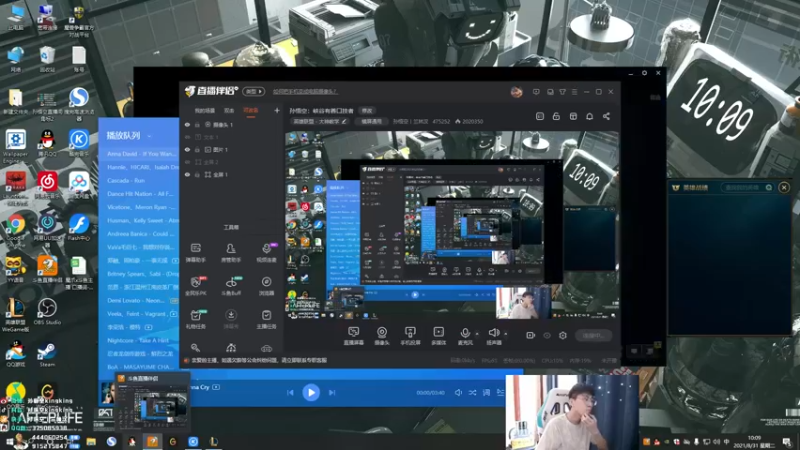This screenshot has height=450, width=800.
Task: Open Steam desktop shortcut
Action: 47,354
